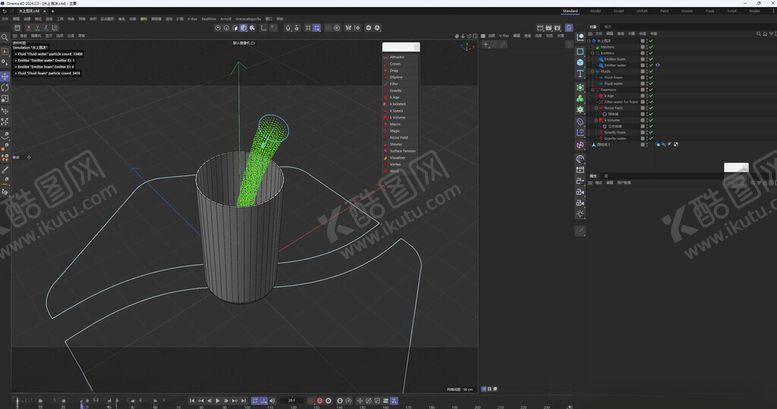777x409 pixels.
Task: Select Gravity in the modifier list
Action: 396,90
